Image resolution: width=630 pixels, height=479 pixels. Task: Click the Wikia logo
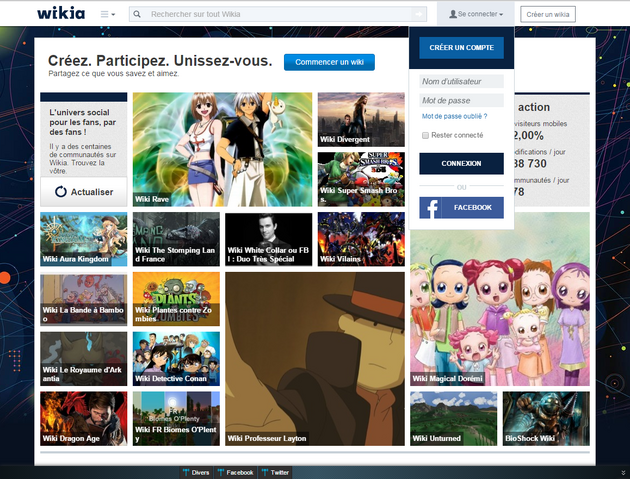coord(61,13)
